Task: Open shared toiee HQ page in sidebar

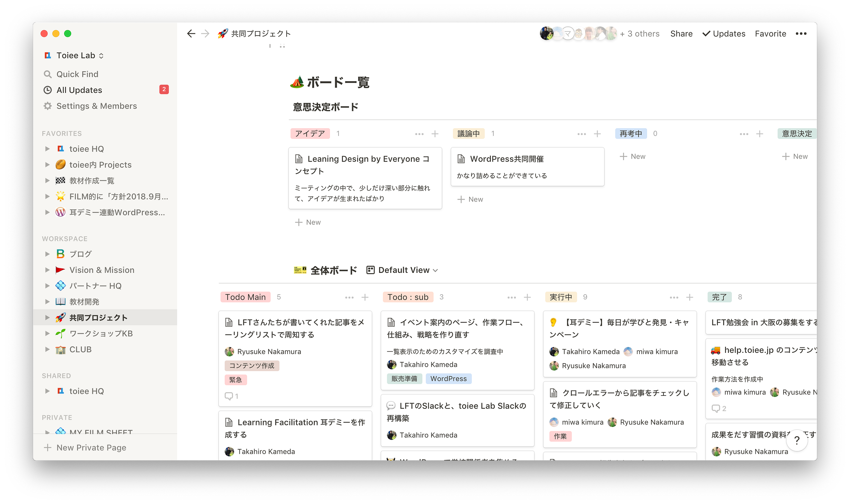Action: click(x=105, y=391)
